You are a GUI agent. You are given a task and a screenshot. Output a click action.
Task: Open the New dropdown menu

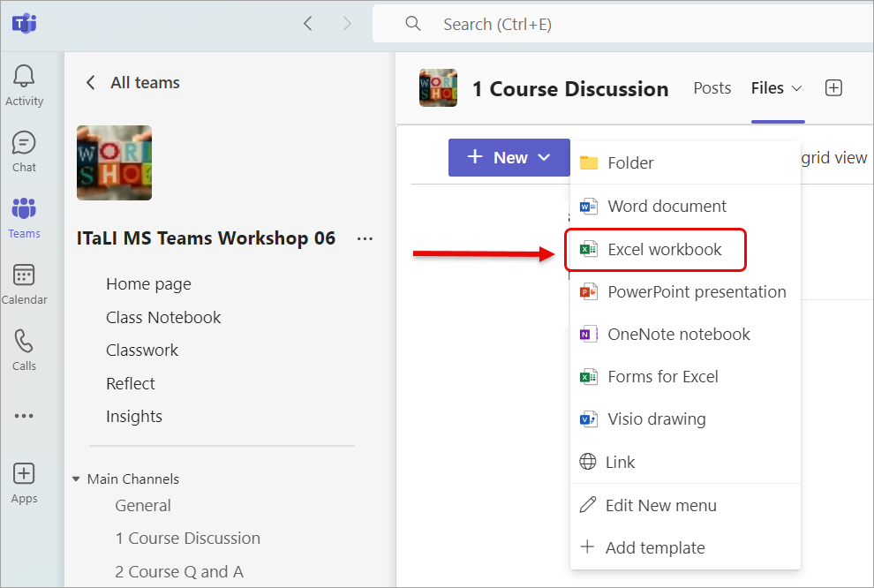[x=509, y=156]
